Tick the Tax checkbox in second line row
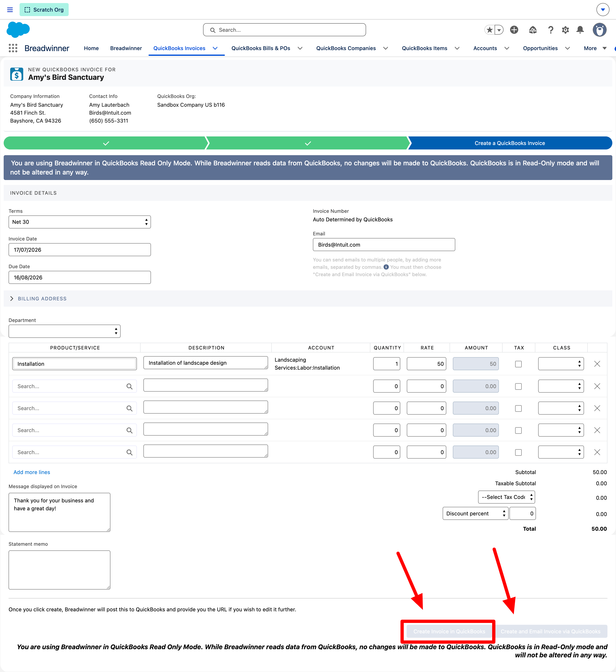The width and height of the screenshot is (616, 672). 518,386
